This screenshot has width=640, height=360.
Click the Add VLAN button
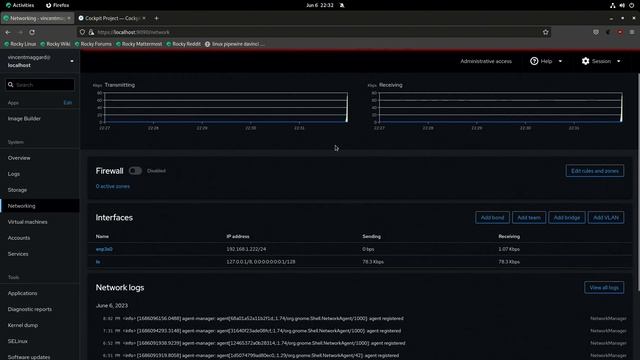pos(606,218)
